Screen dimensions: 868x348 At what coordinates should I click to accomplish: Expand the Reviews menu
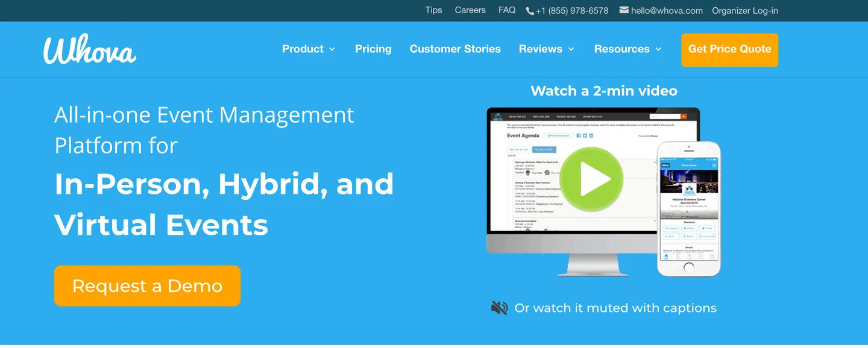tap(547, 49)
